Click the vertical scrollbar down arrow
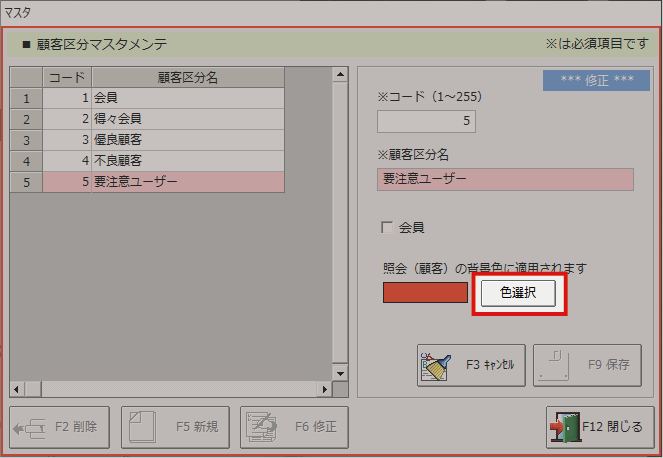Viewport: 663px width, 458px height. [x=340, y=373]
